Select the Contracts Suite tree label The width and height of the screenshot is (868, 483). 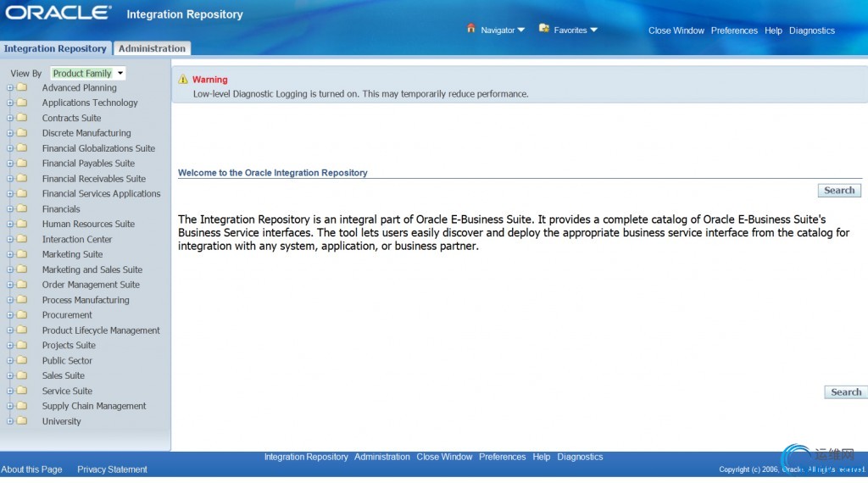click(x=71, y=118)
